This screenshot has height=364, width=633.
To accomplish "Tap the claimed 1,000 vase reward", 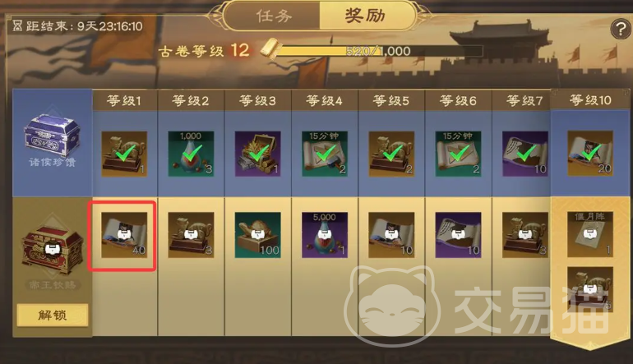I will click(191, 154).
